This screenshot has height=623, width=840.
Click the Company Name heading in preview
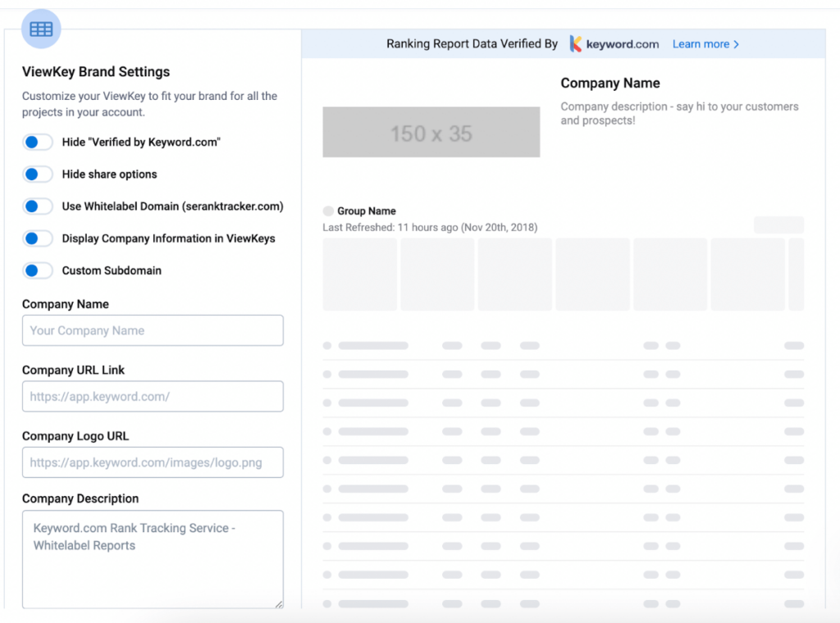[610, 83]
